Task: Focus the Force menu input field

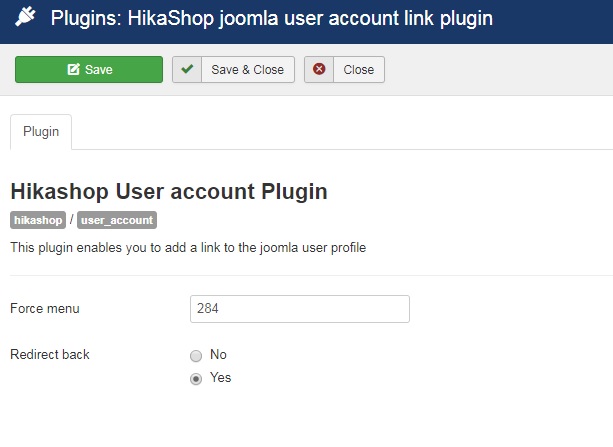Action: [299, 309]
